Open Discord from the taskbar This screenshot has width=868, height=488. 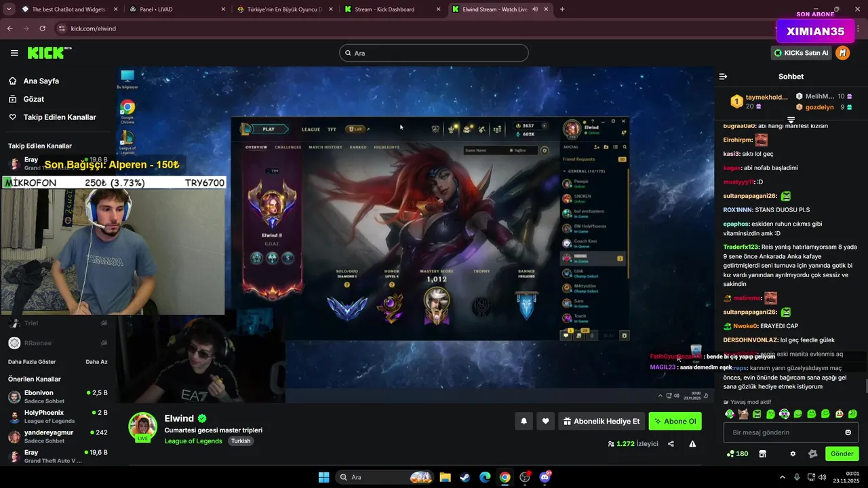pyautogui.click(x=545, y=477)
